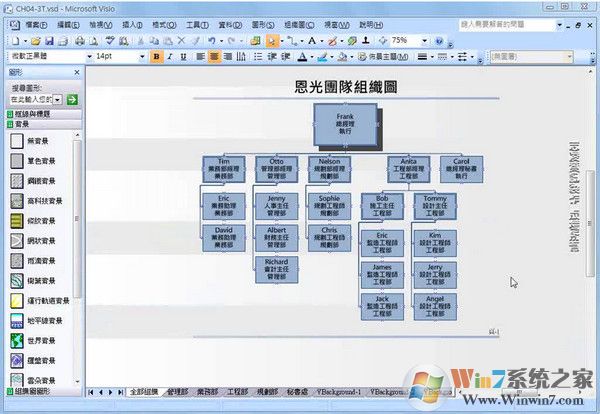Expand the organization chart shapes stencil
This screenshot has height=414, width=600.
coord(44,391)
